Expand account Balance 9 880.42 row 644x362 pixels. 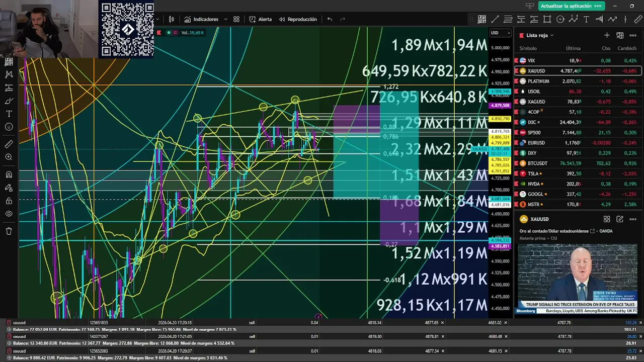(x=9, y=357)
